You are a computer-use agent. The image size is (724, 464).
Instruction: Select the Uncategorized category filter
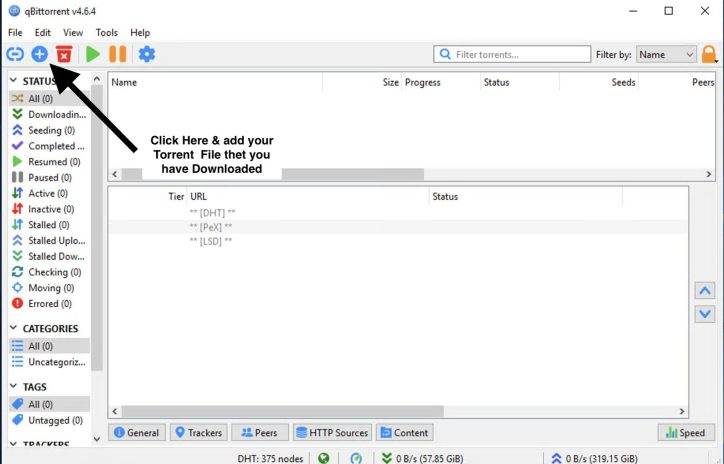coord(49,362)
